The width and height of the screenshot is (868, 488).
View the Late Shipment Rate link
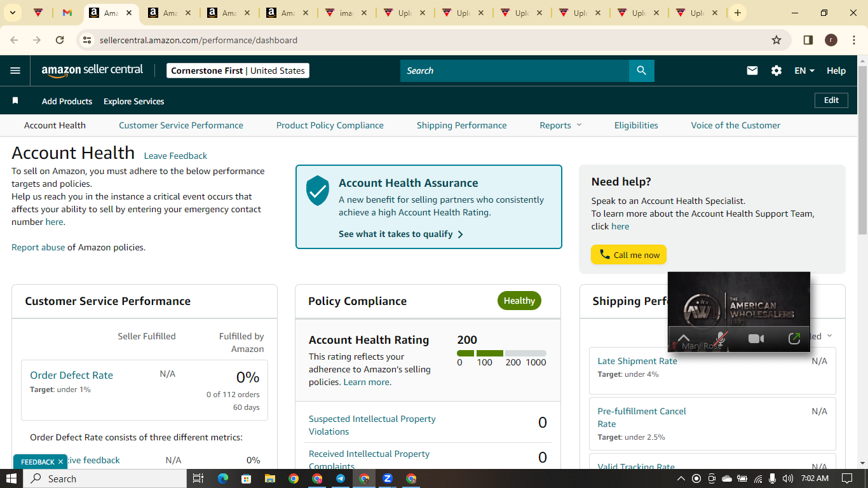click(637, 361)
